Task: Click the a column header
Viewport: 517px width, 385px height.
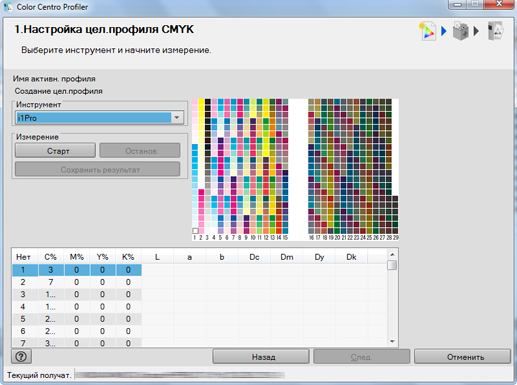Action: click(190, 257)
